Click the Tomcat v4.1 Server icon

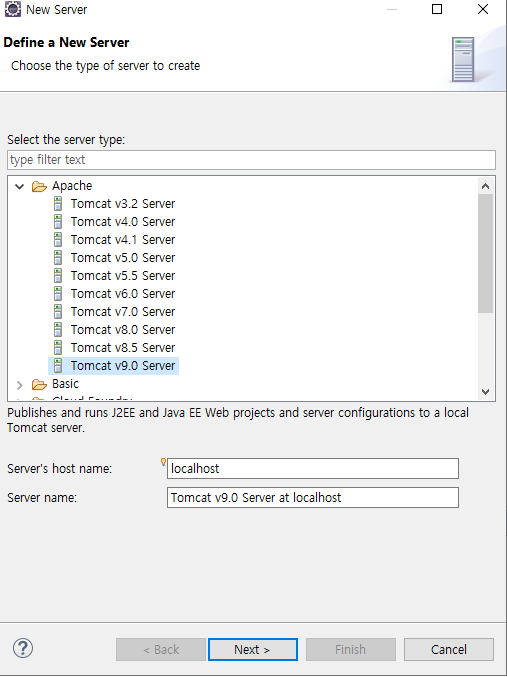coord(58,240)
